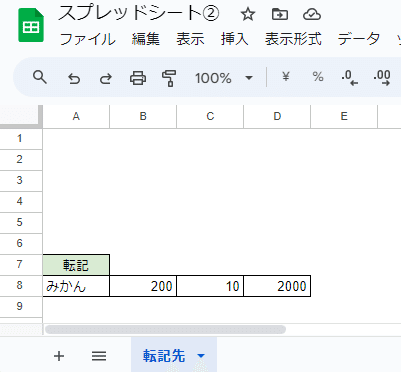Screen dimensions: 401x372
Task: Select row 4 header
Action: (x=21, y=202)
